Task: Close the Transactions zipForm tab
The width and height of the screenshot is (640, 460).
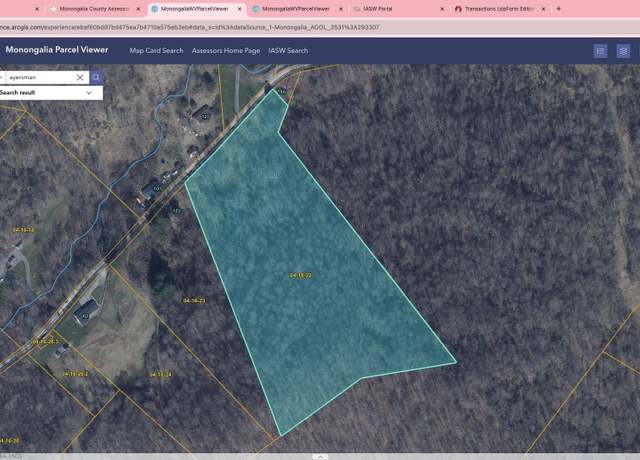Action: coord(543,9)
